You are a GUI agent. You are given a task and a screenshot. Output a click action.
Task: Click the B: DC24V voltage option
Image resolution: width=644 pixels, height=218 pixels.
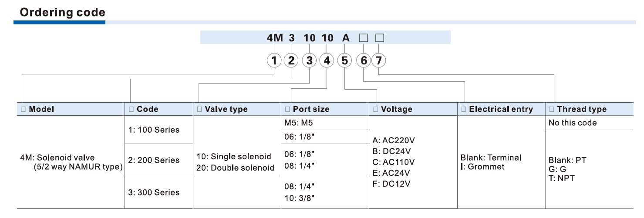(391, 151)
